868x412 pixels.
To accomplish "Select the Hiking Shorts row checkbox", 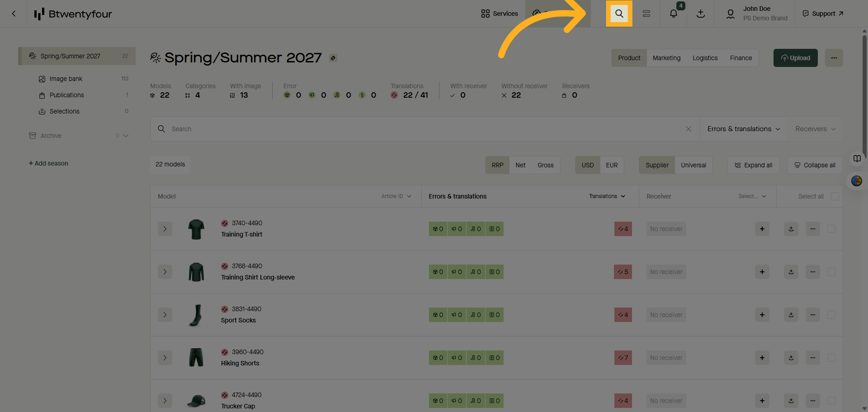I will (x=831, y=358).
